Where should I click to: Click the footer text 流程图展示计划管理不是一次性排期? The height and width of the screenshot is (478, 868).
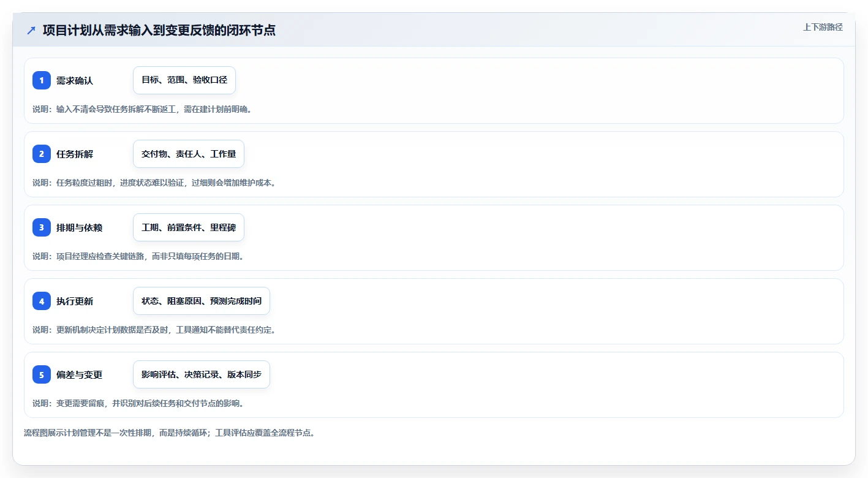pos(169,433)
